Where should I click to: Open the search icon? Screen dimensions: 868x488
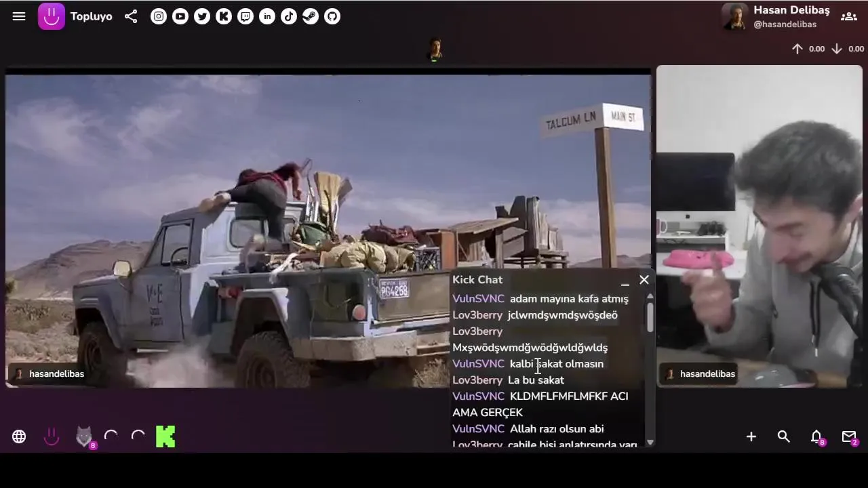784,436
